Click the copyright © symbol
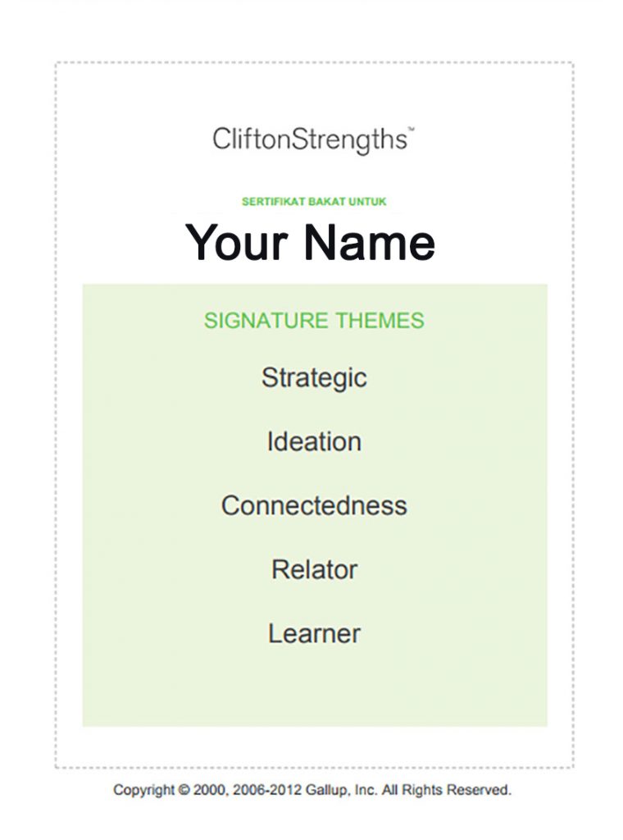Image resolution: width=623 pixels, height=840 pixels. [x=184, y=791]
